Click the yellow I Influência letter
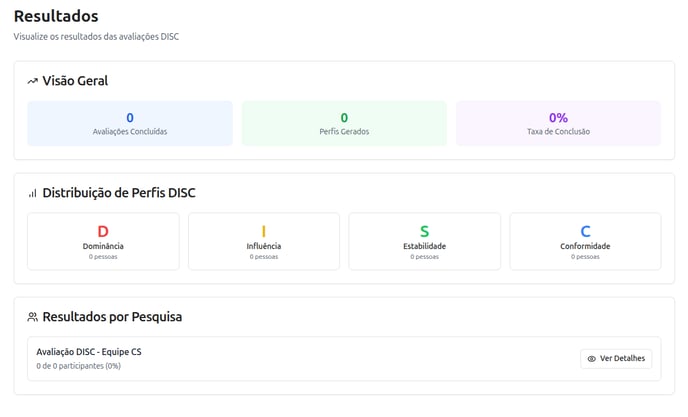 click(264, 231)
